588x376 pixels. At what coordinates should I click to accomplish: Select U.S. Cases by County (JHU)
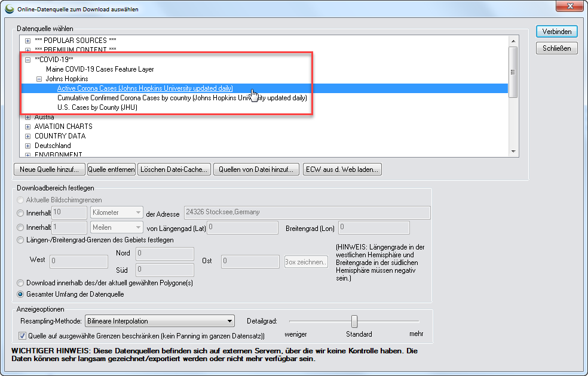(97, 107)
